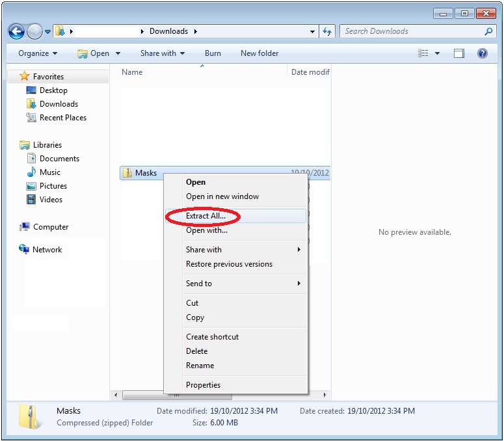Choose Delete from the context menu
504x441 pixels.
[196, 351]
